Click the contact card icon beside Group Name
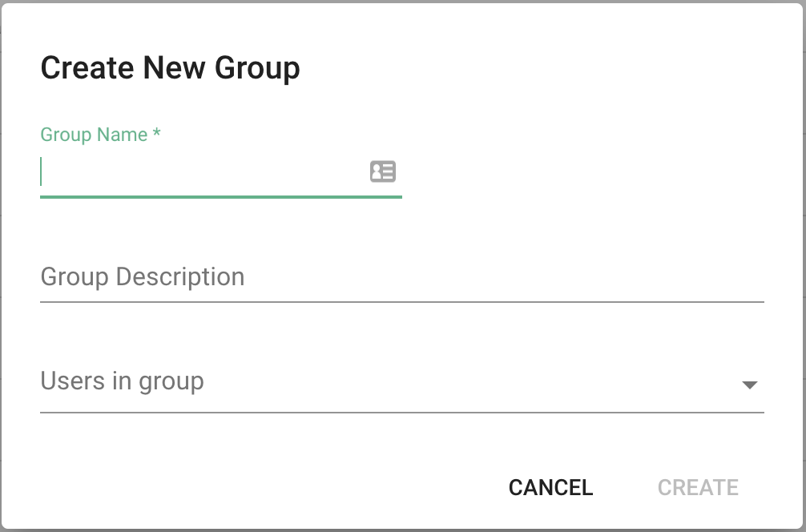Screen dimensions: 806x532 tap(383, 171)
